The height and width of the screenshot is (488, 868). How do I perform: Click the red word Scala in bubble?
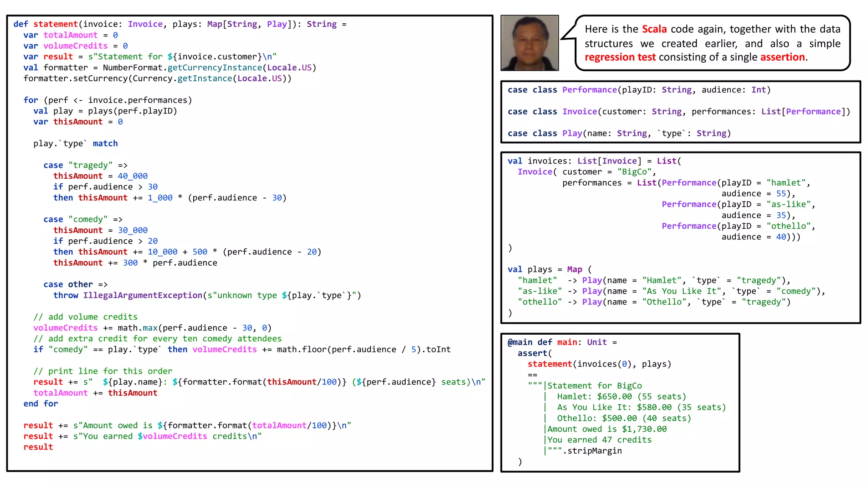[x=654, y=29]
